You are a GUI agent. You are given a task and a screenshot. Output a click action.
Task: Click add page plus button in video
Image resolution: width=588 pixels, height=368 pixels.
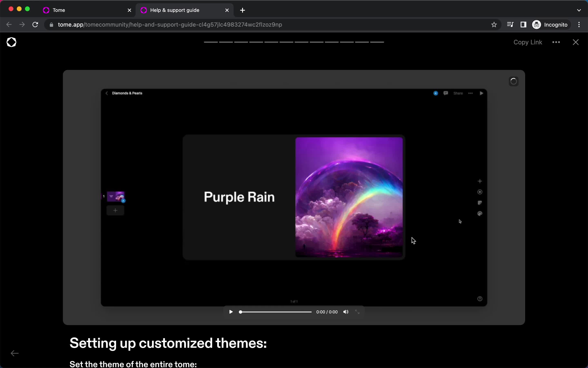pos(115,210)
